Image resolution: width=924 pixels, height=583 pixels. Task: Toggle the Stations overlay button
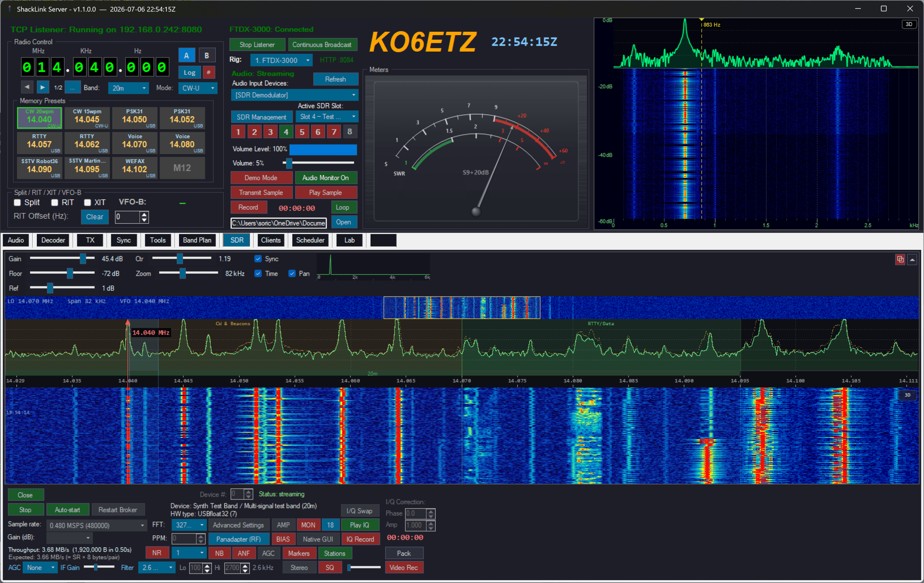pyautogui.click(x=335, y=553)
